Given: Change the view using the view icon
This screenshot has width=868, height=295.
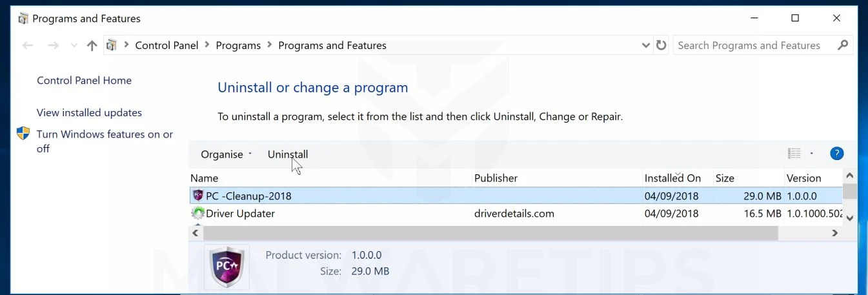Looking at the screenshot, I should click(794, 154).
